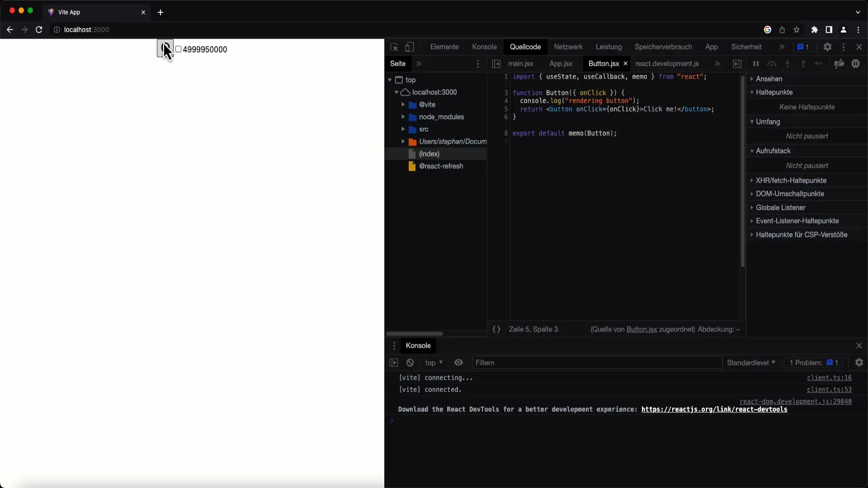
Task: Click the deactivate breakpoints icon
Action: 840,64
